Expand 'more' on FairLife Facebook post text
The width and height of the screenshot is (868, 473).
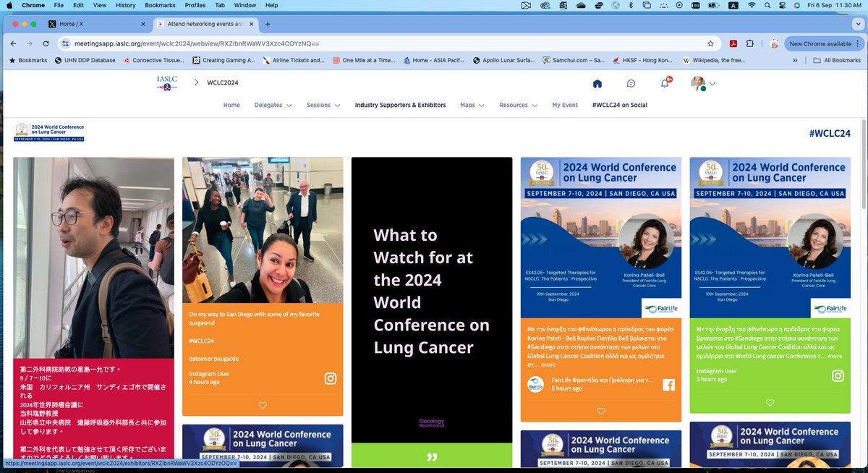[x=548, y=365]
